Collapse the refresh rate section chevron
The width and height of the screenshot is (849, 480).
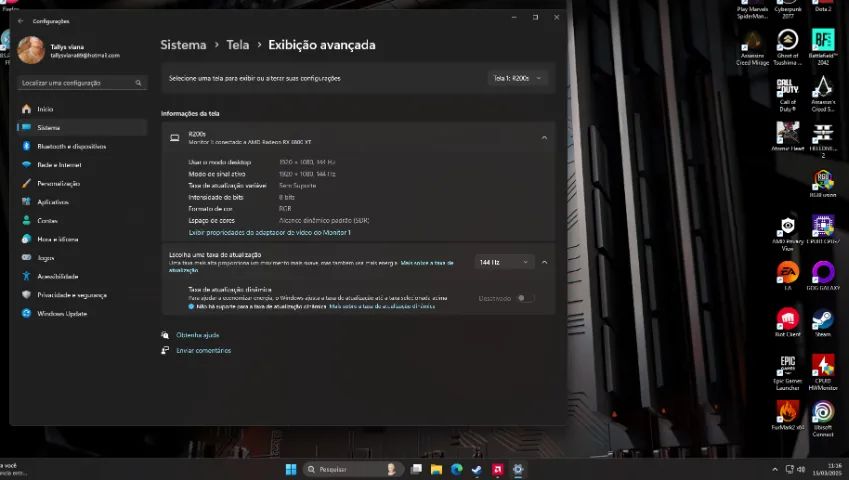[x=544, y=262]
